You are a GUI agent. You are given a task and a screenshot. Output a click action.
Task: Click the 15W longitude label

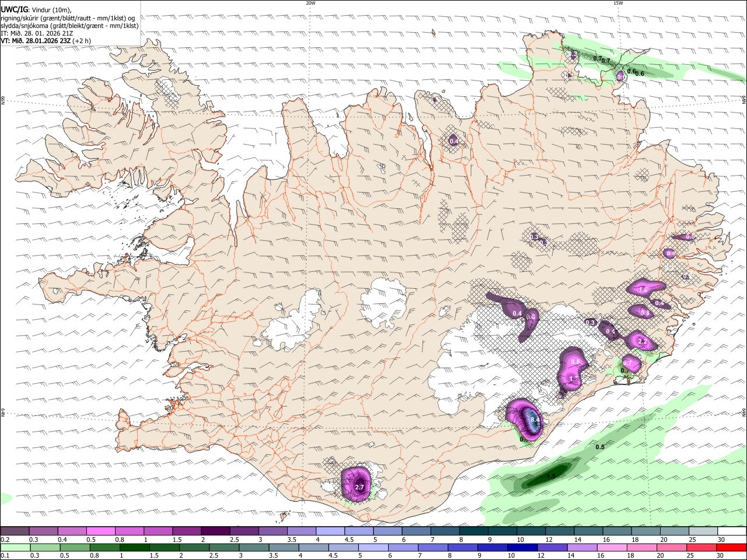point(618,3)
